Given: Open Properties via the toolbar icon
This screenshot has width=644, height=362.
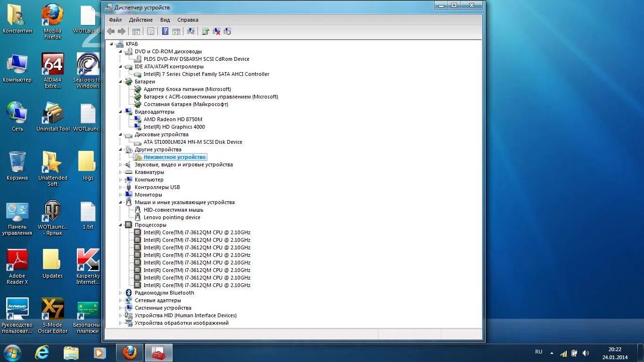Looking at the screenshot, I should click(x=150, y=31).
